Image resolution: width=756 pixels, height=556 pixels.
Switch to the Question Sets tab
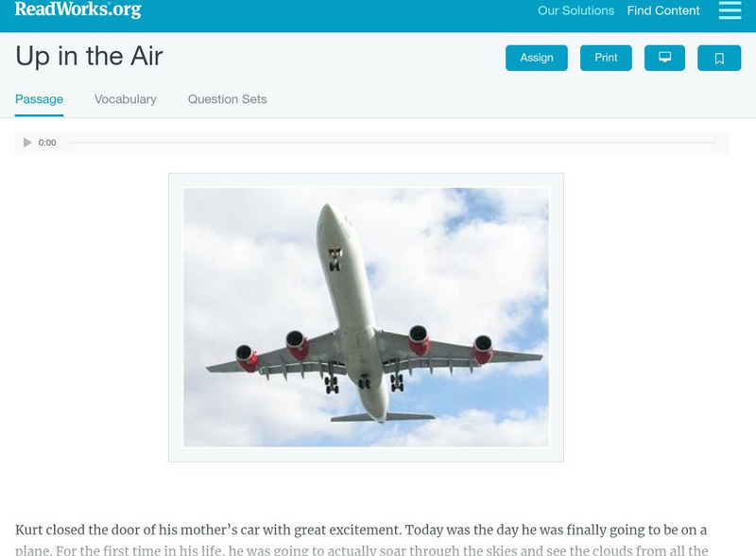[227, 99]
